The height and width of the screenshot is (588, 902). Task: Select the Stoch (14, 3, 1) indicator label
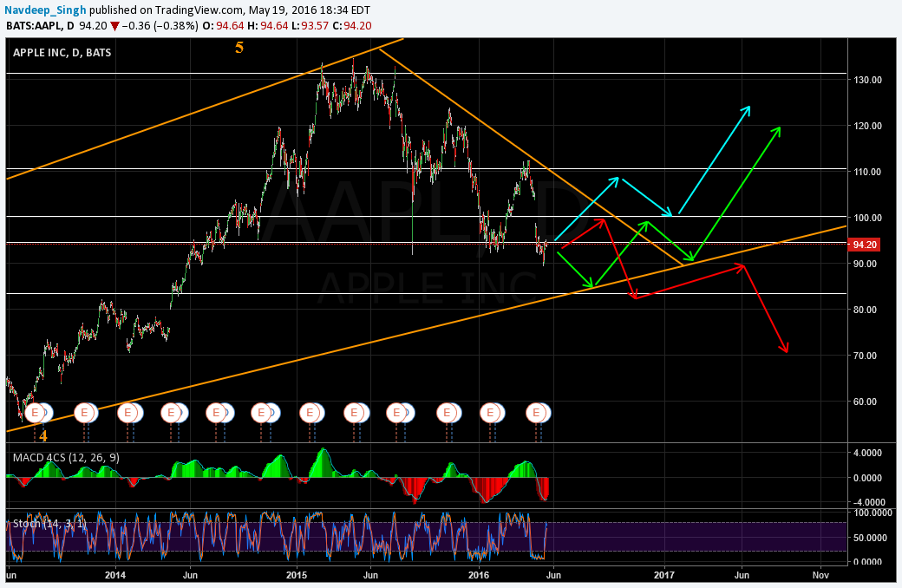(49, 524)
